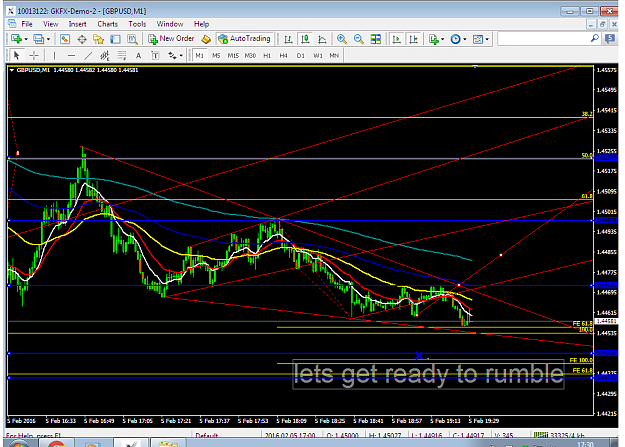Switch to H4 timeframe

click(x=283, y=55)
